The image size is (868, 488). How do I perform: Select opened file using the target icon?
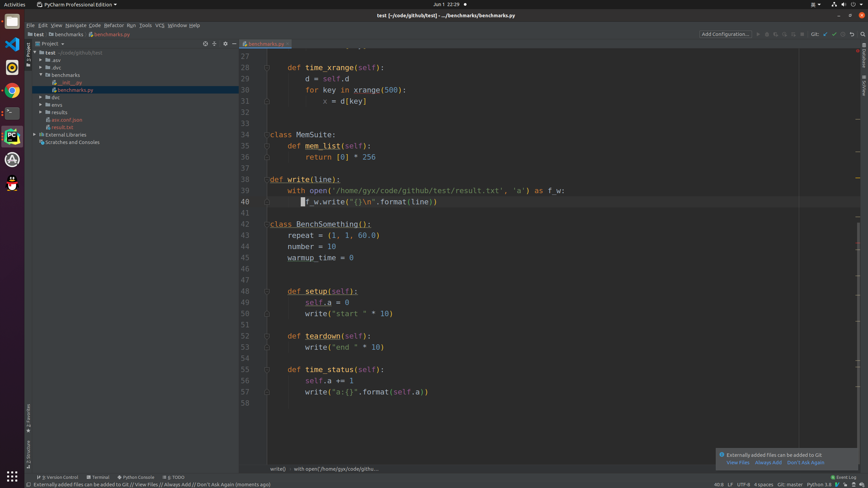[205, 44]
